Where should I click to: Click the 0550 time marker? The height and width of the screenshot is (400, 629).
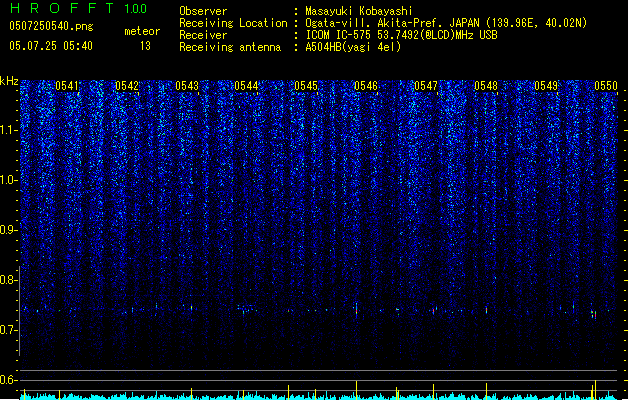click(x=606, y=86)
